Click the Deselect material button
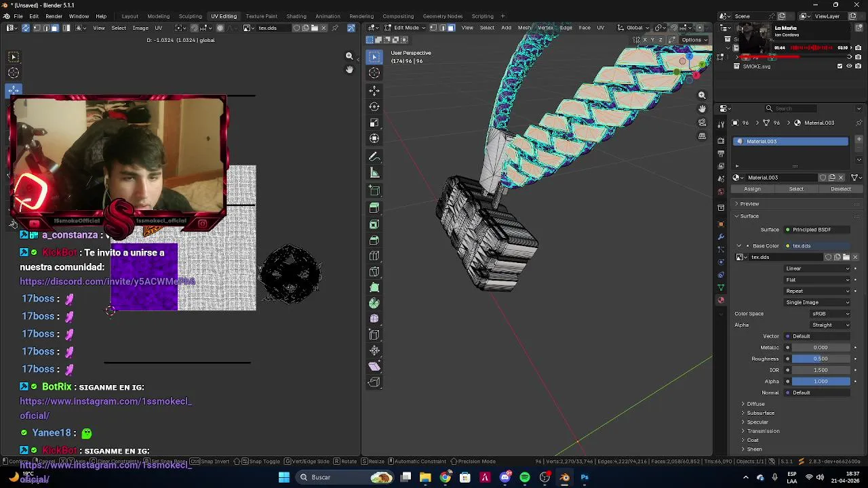868x488 pixels. coord(841,189)
